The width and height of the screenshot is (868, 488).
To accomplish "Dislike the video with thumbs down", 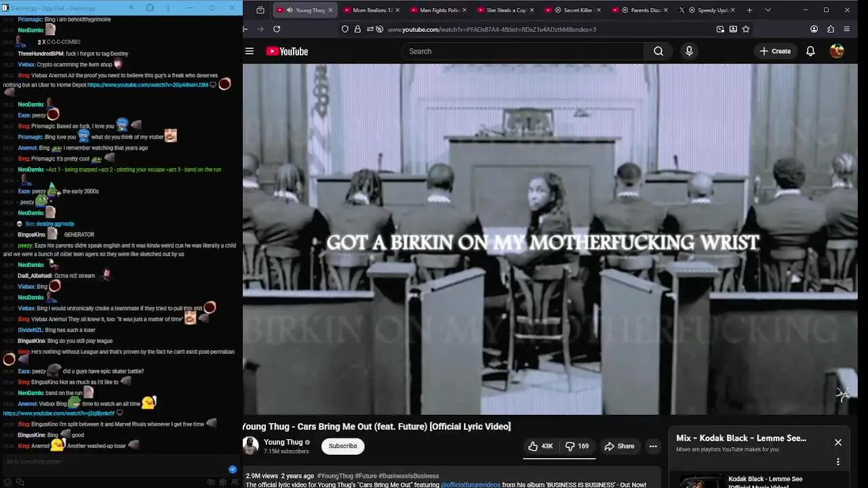I will pos(577,446).
